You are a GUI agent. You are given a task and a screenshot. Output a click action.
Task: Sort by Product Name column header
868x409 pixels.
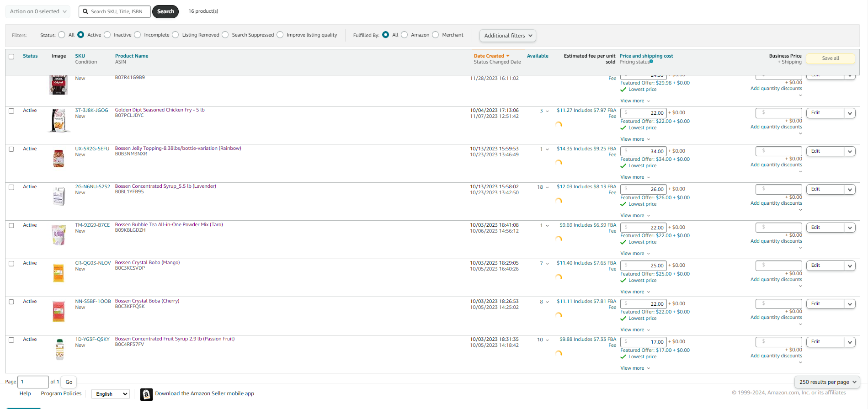[x=132, y=56]
